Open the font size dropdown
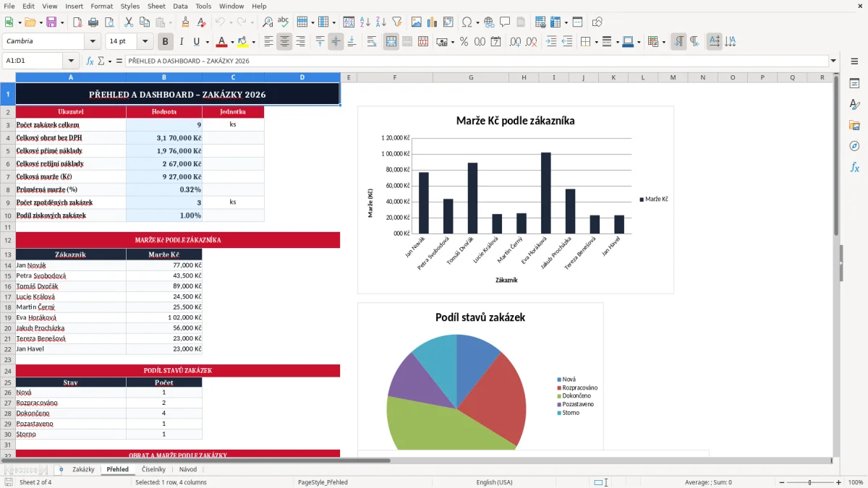The height and width of the screenshot is (488, 868). tap(145, 42)
